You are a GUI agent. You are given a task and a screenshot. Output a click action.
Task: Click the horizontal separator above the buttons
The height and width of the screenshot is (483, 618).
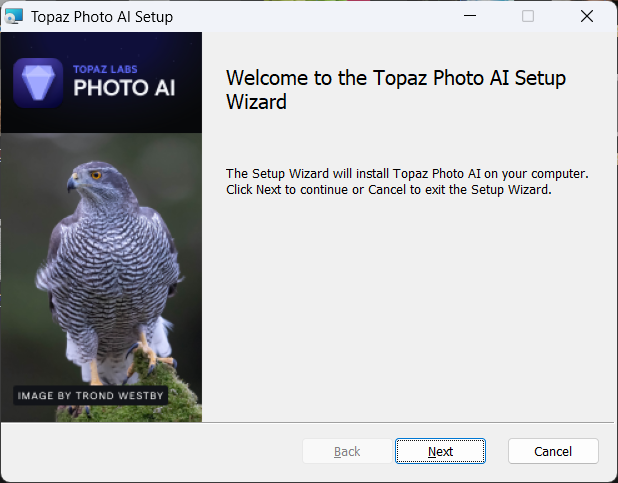410,423
